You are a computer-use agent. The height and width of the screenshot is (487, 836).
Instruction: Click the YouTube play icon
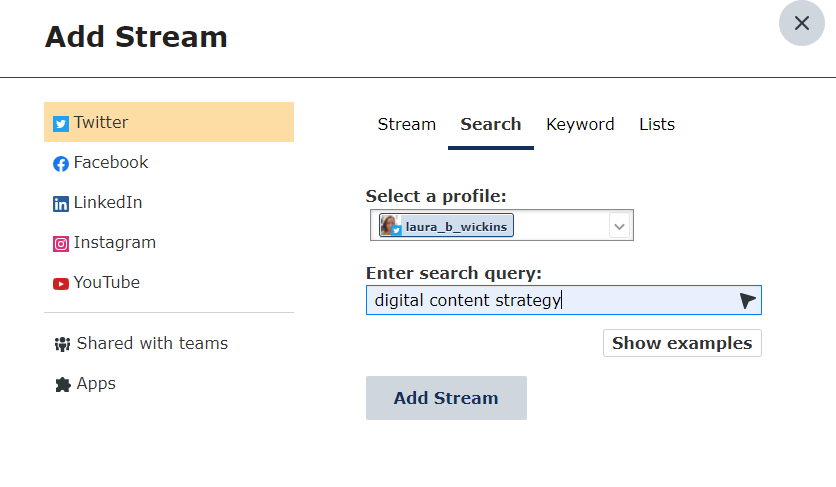61,284
